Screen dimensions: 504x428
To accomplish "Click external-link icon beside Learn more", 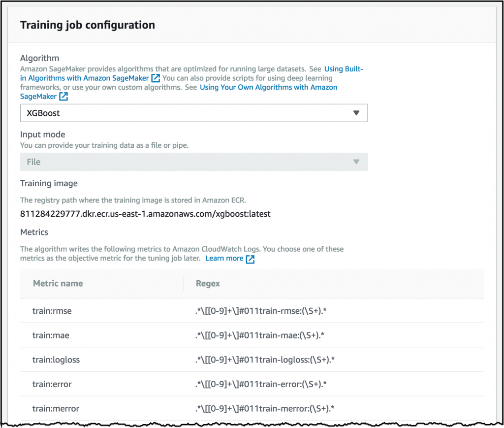I will pos(250,259).
